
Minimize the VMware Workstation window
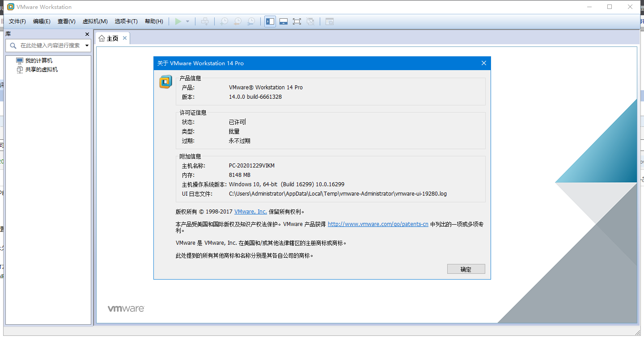(x=589, y=7)
